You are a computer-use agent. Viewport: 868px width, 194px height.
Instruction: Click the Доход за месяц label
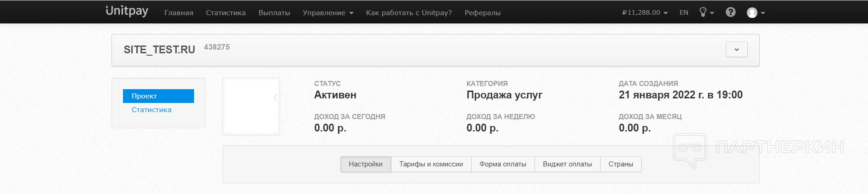650,117
